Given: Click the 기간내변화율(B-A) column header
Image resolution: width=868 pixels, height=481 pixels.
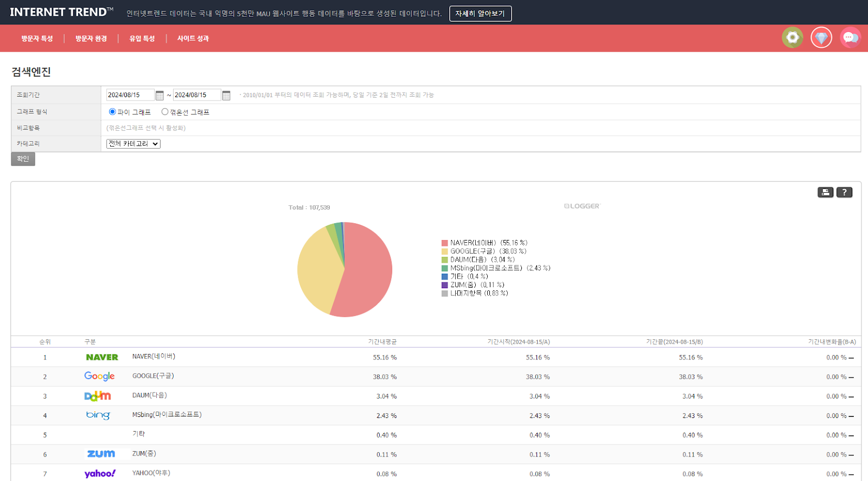Looking at the screenshot, I should pos(832,342).
